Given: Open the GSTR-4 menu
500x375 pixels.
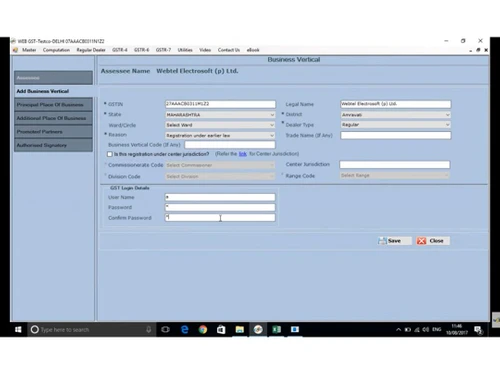Looking at the screenshot, I should (x=120, y=50).
